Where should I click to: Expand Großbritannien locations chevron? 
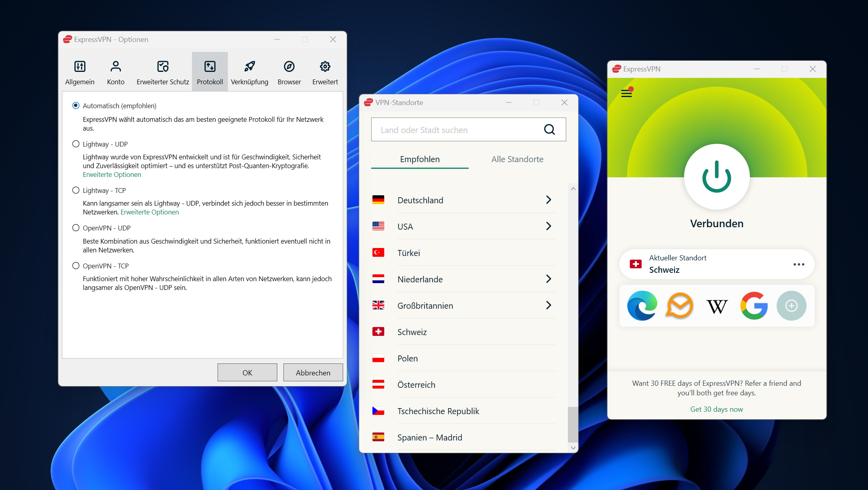(x=549, y=305)
